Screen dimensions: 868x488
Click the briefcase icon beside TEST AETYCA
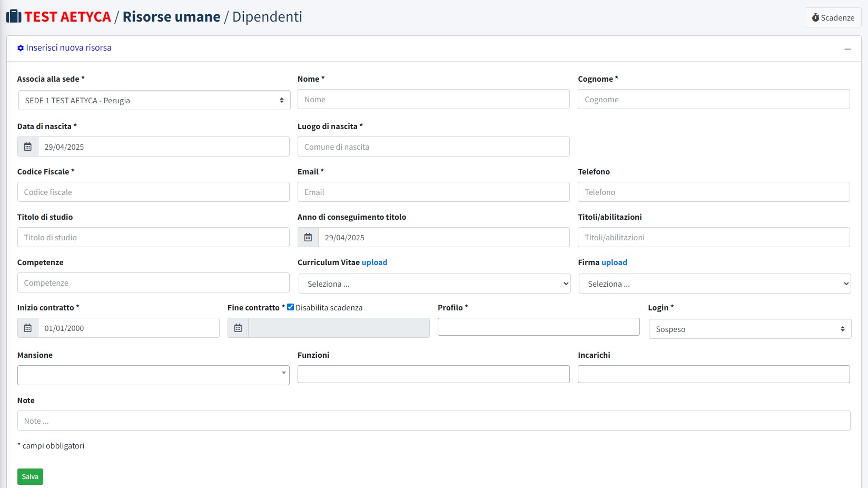point(14,17)
